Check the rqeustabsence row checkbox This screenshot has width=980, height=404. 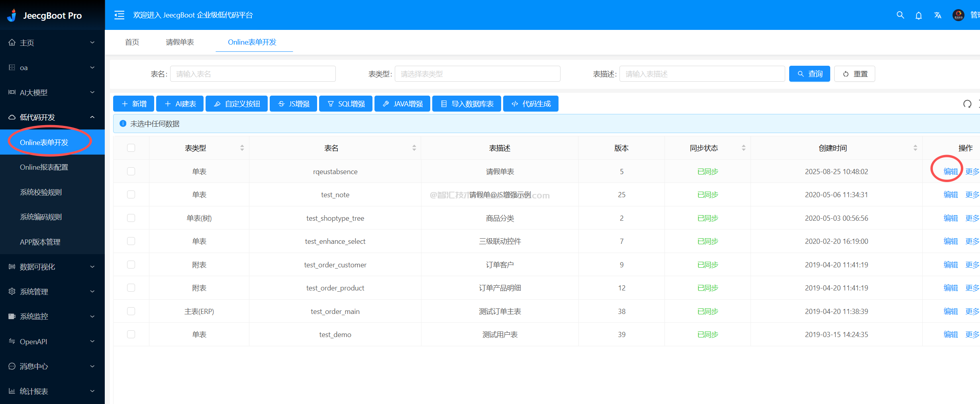tap(131, 171)
